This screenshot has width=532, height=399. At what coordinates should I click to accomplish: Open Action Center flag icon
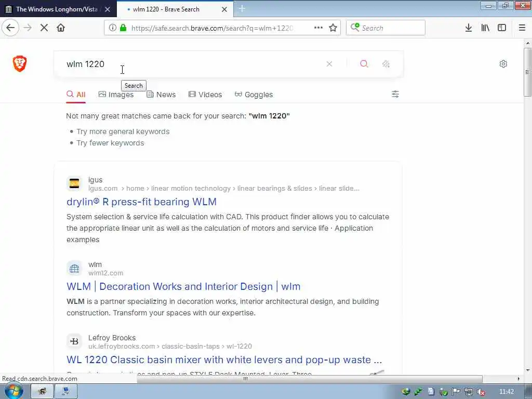[x=456, y=392]
